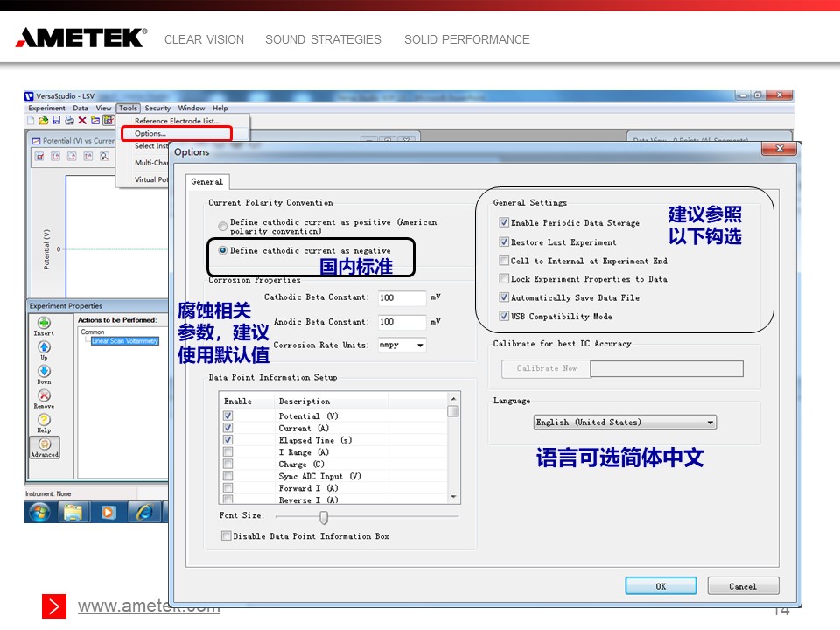Open the Window menu
840x630 pixels.
tap(192, 108)
